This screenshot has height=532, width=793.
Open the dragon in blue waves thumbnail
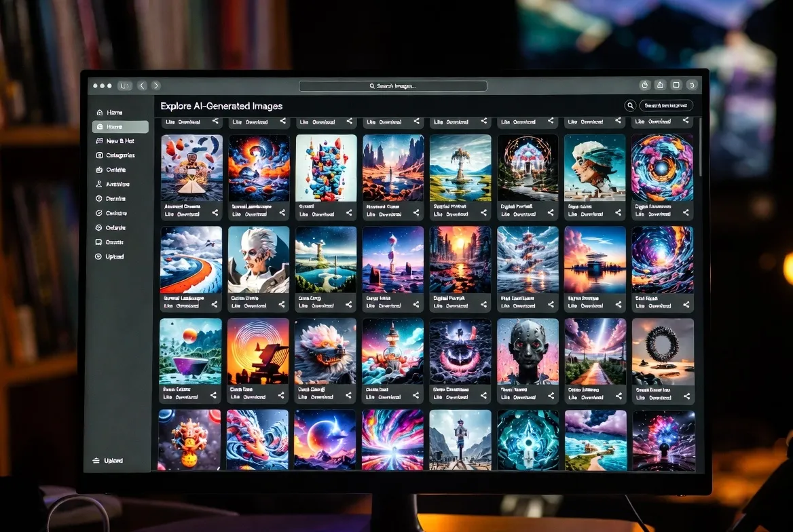click(x=257, y=440)
